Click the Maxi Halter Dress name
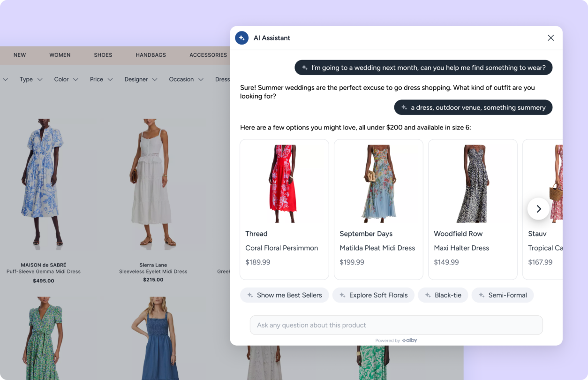This screenshot has width=588, height=380. click(461, 248)
